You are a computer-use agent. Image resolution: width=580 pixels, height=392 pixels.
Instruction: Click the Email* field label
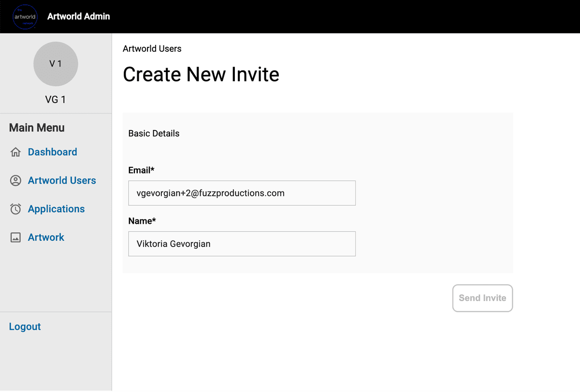(141, 171)
